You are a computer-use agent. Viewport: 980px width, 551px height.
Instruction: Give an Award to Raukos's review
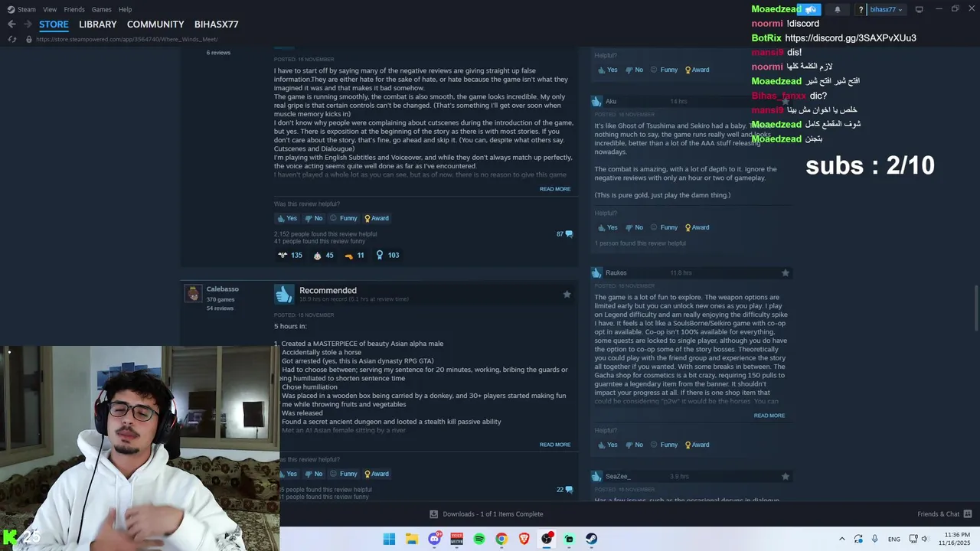697,445
